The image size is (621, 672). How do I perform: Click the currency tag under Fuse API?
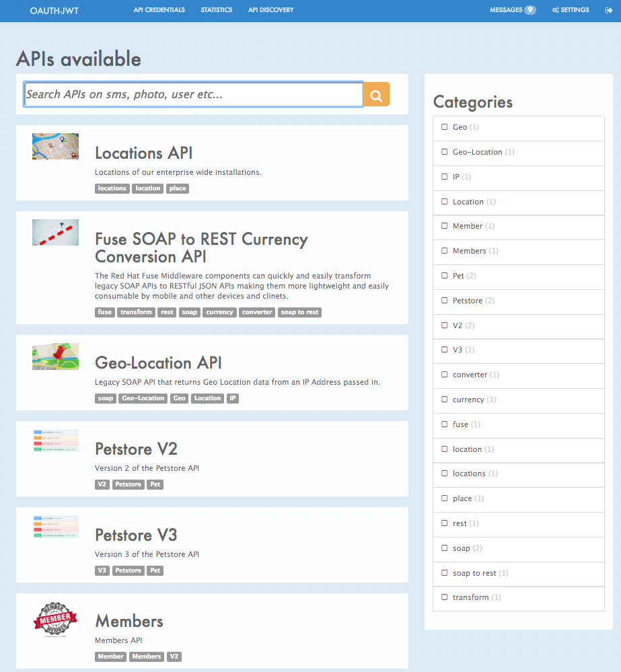[x=219, y=312]
